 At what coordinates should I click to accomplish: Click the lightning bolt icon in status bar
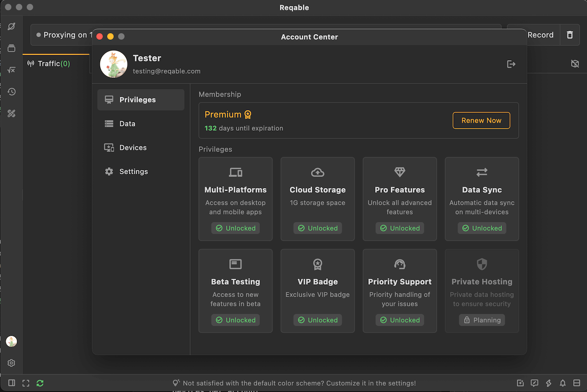point(548,383)
